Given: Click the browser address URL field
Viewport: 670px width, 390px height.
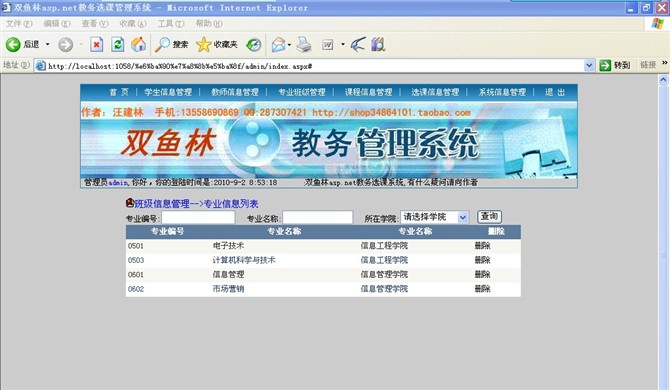Looking at the screenshot, I should 315,66.
